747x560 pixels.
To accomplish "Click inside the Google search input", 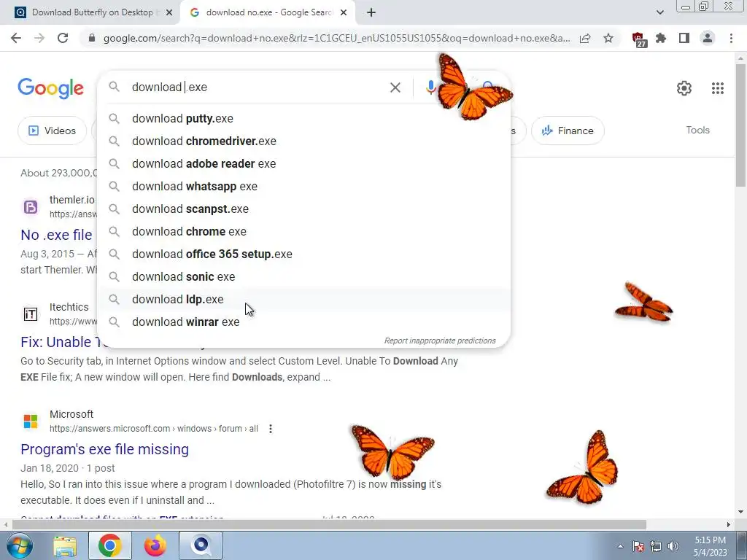I will point(258,87).
